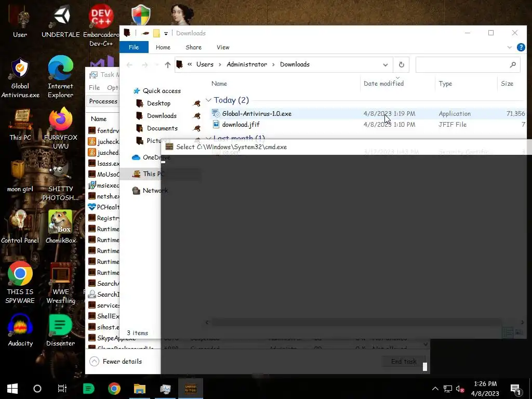Open the address bar history dropdown

pos(385,64)
